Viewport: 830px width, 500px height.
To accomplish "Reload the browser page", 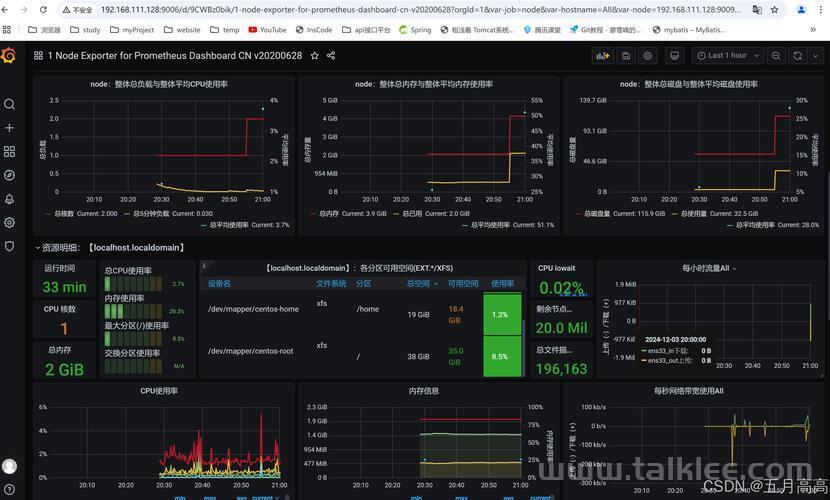I will pyautogui.click(x=43, y=10).
